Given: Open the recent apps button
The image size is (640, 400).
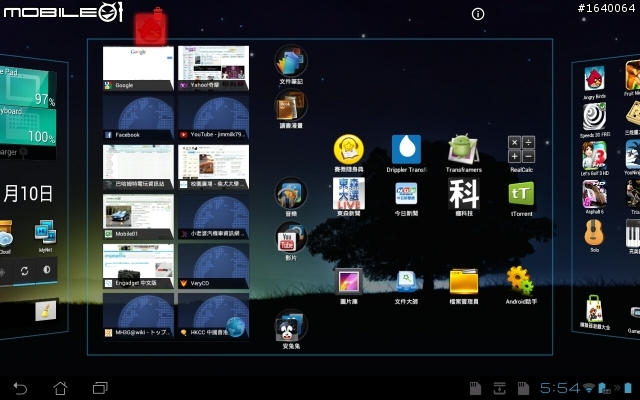Looking at the screenshot, I should pyautogui.click(x=100, y=388).
